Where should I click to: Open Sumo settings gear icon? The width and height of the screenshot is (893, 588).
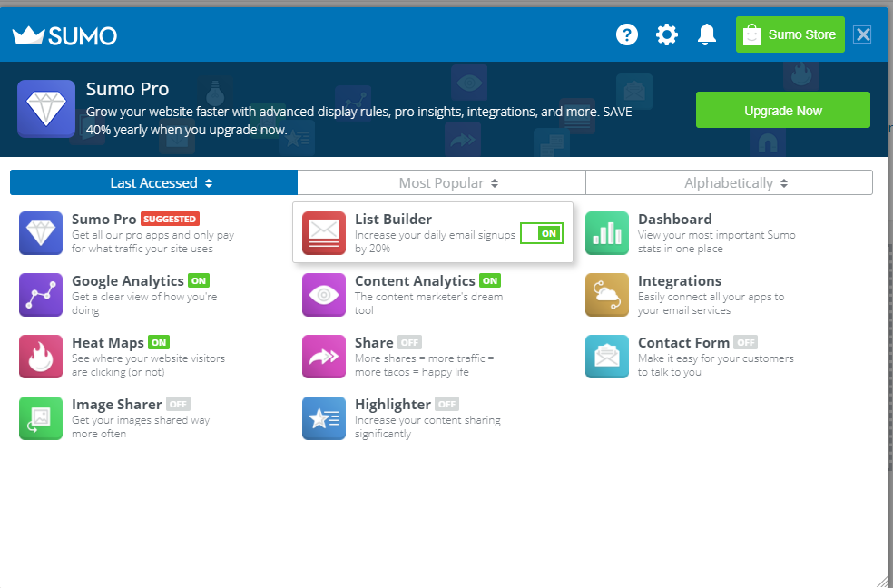pos(667,34)
